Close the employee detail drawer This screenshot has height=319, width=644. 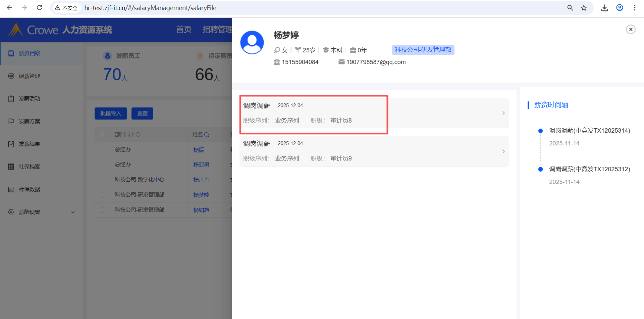[x=631, y=30]
